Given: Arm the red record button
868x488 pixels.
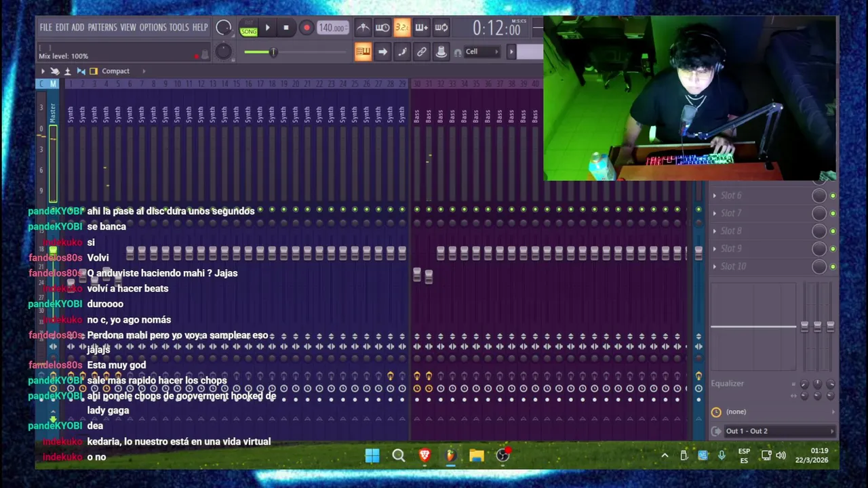Looking at the screenshot, I should point(307,28).
